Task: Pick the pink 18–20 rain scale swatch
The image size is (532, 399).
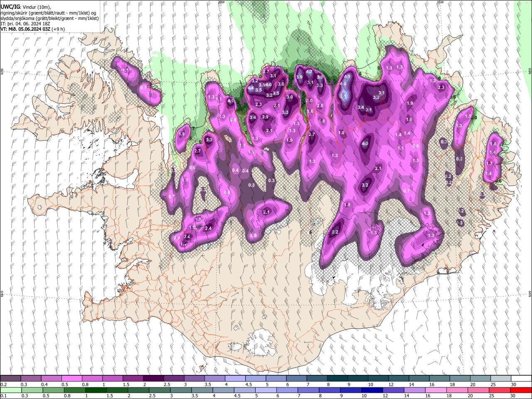Action: (457, 390)
